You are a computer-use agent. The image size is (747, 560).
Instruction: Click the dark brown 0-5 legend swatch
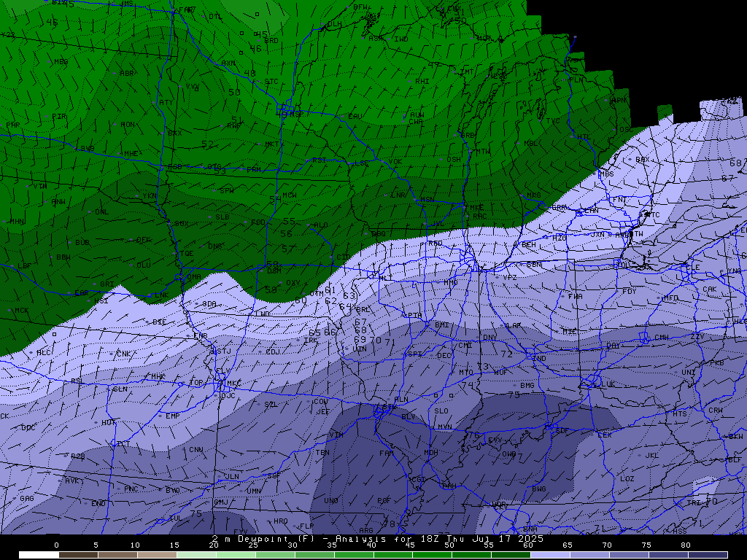click(x=78, y=555)
